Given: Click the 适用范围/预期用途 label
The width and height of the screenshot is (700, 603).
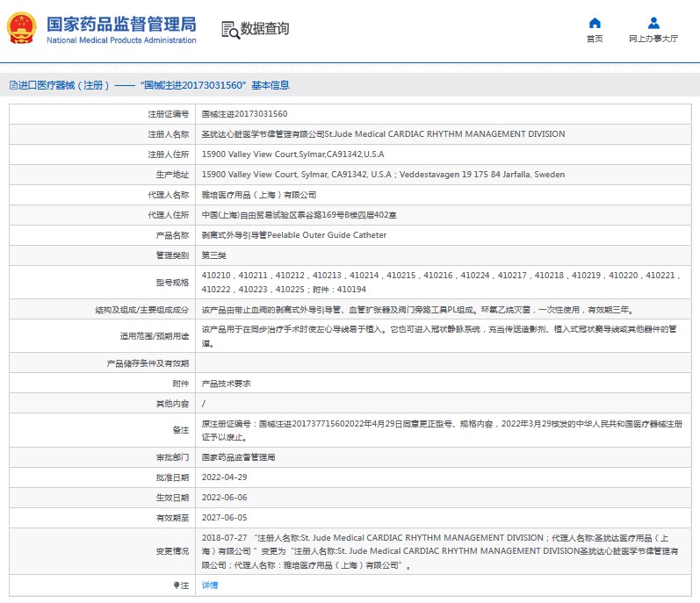Looking at the screenshot, I should tap(155, 336).
